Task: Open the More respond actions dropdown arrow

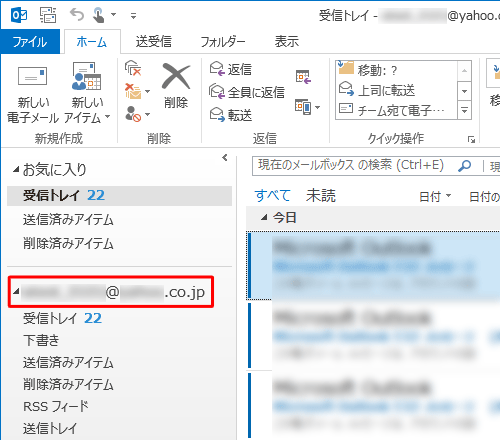Action: pyautogui.click(x=317, y=107)
